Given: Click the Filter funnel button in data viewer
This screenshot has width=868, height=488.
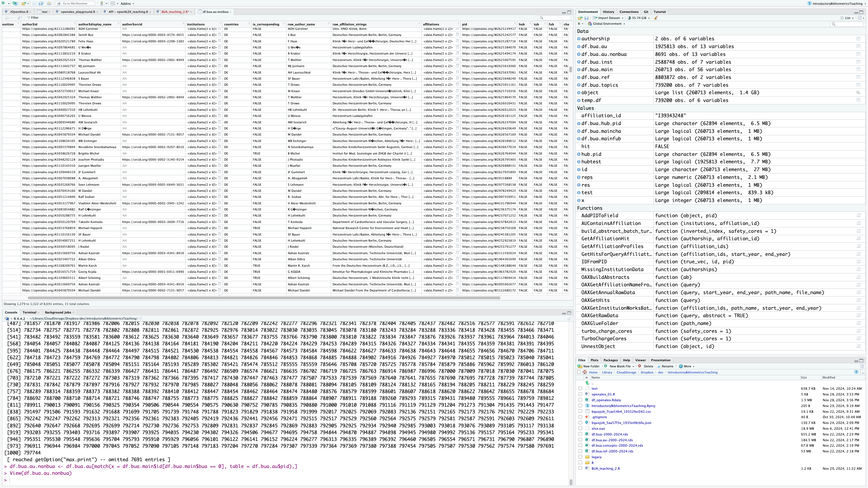Looking at the screenshot, I should click(x=33, y=18).
